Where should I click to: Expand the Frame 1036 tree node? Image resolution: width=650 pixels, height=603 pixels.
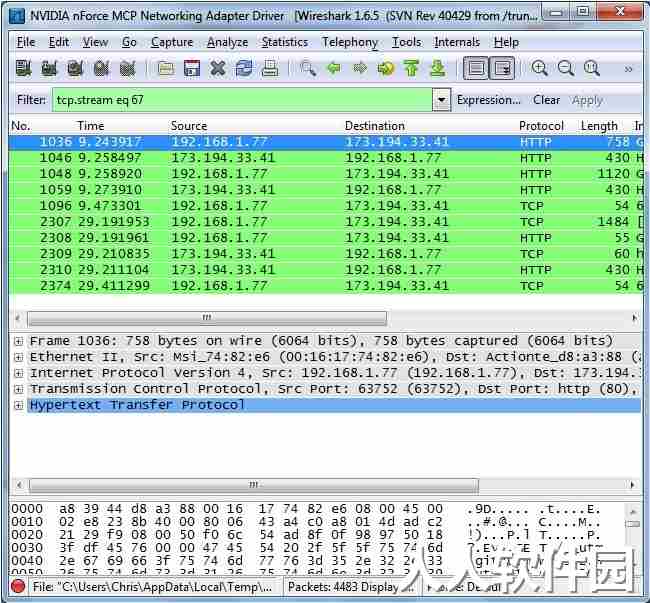pos(18,341)
